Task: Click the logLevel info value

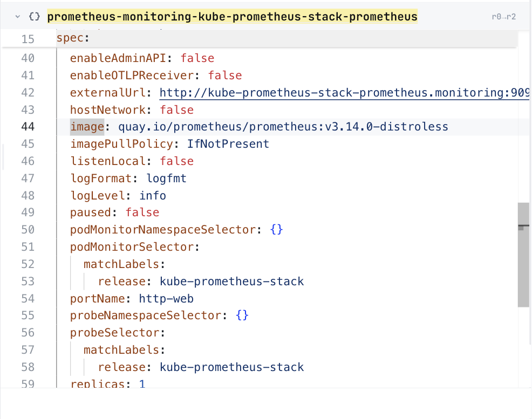Action: [x=153, y=196]
